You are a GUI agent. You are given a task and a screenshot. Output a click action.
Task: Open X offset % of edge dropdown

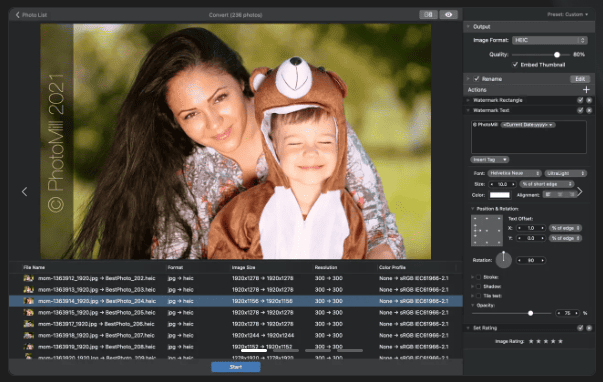pyautogui.click(x=565, y=228)
